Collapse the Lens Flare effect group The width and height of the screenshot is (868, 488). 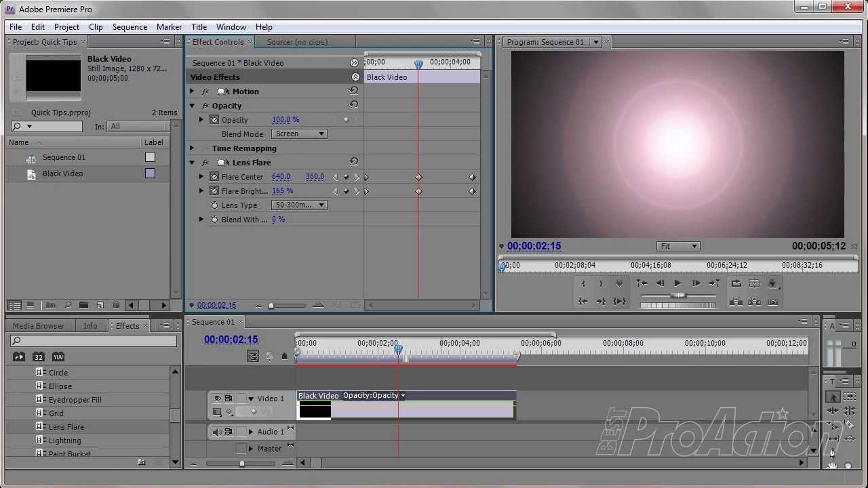click(x=192, y=163)
